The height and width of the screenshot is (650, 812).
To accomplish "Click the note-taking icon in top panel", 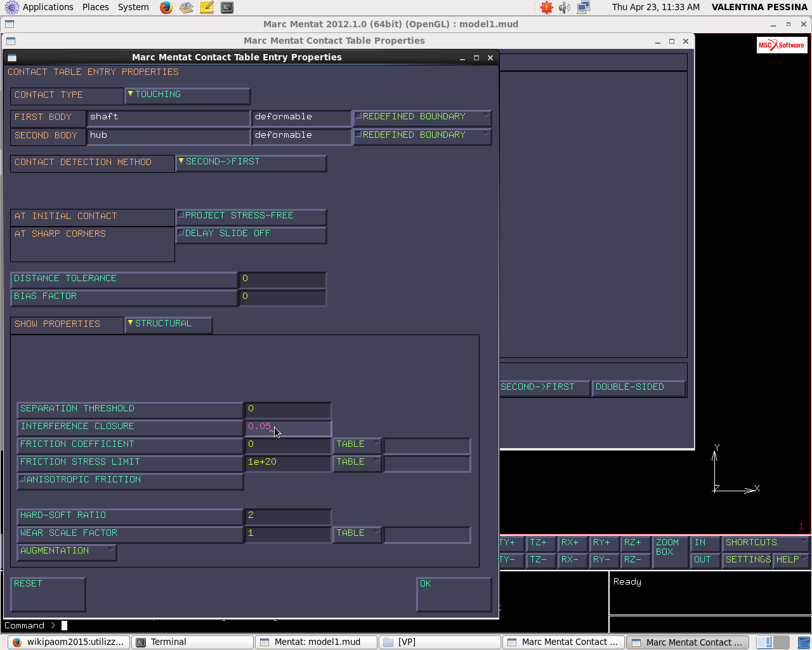I will (207, 8).
